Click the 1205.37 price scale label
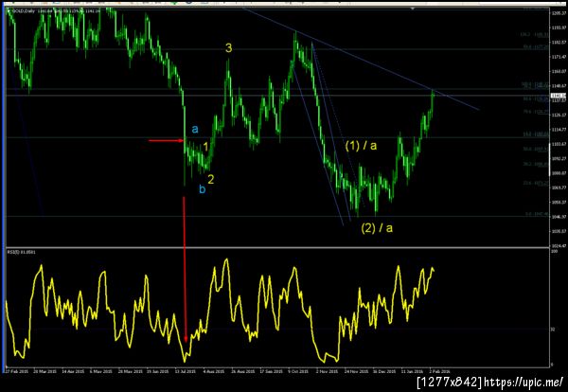The width and height of the screenshot is (568, 392). click(x=559, y=13)
